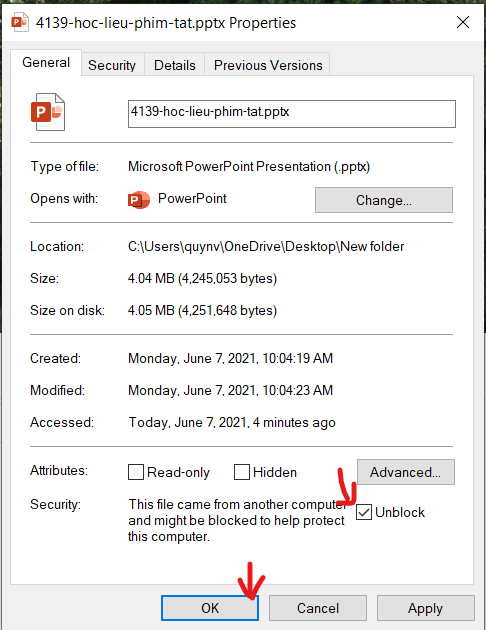Click the Unblock label text
This screenshot has width=486, height=630.
[x=400, y=512]
